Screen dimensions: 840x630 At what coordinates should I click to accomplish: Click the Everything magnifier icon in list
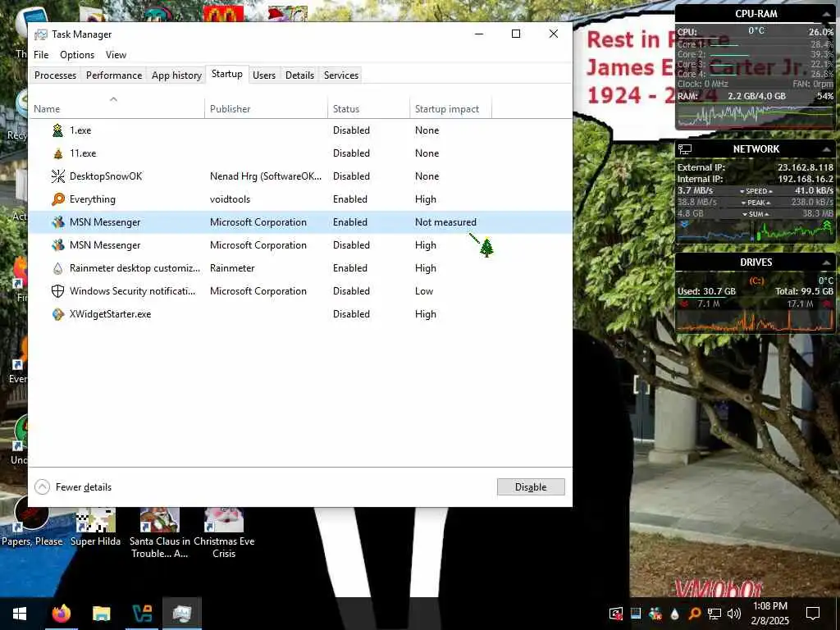(x=58, y=199)
